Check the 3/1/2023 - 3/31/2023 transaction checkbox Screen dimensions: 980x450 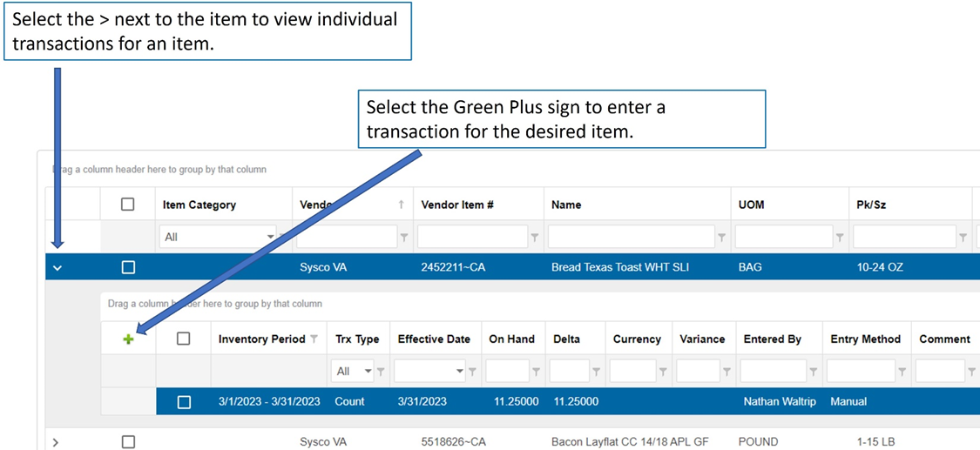point(184,402)
